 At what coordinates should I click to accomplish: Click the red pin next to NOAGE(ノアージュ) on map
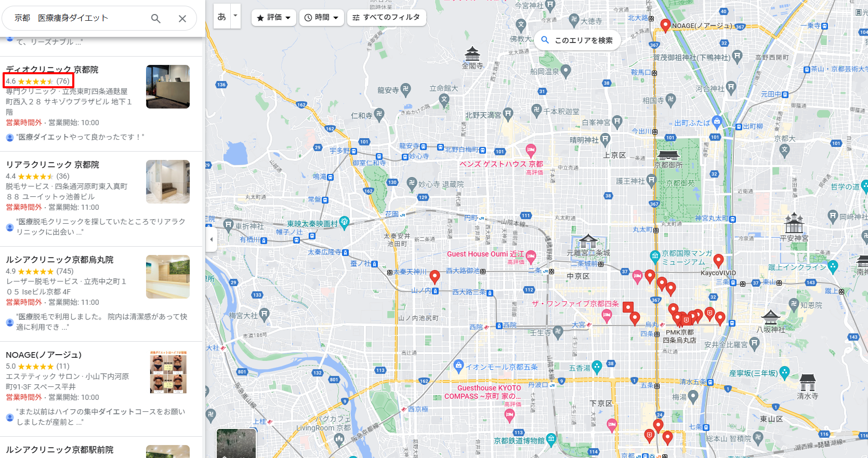tap(665, 25)
